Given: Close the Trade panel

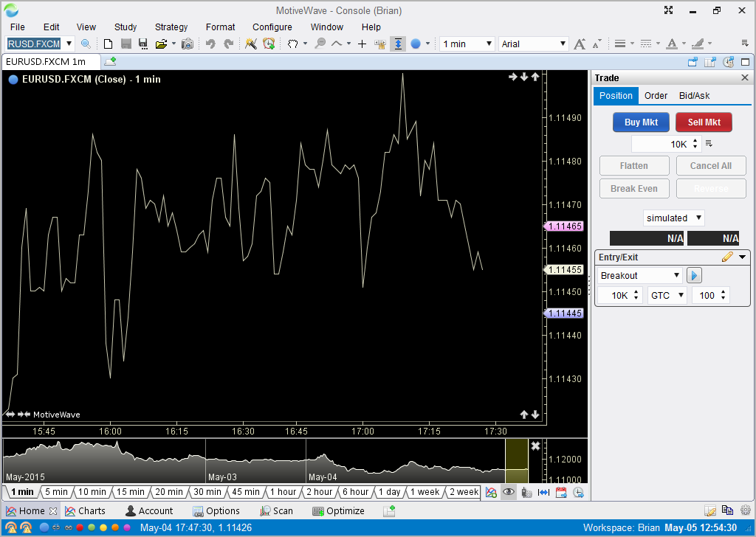Looking at the screenshot, I should point(745,77).
